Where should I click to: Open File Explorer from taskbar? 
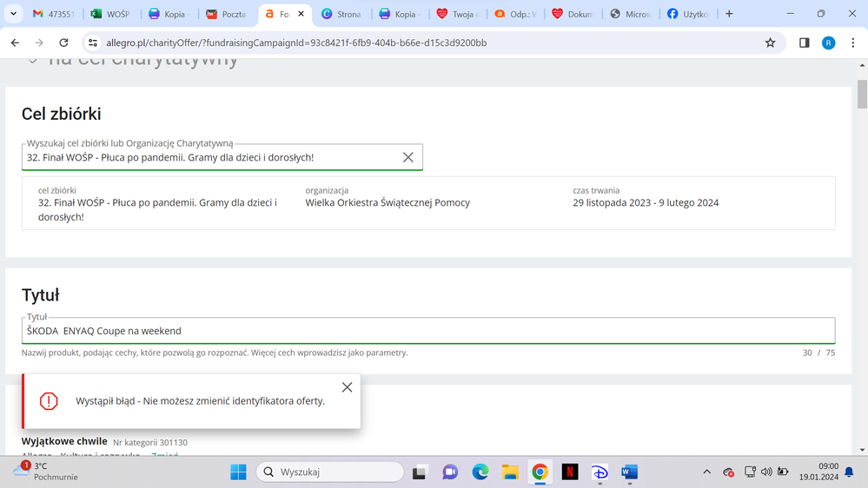pyautogui.click(x=510, y=472)
